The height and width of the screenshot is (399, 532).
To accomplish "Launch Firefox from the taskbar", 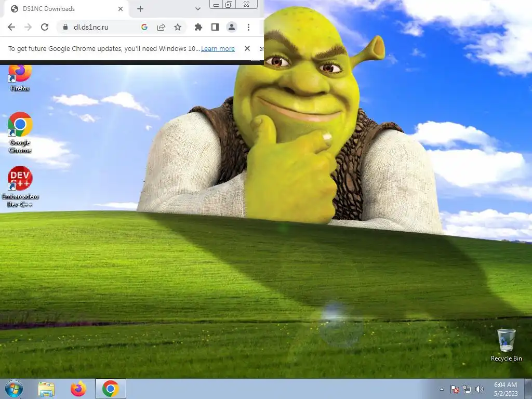I will point(78,389).
